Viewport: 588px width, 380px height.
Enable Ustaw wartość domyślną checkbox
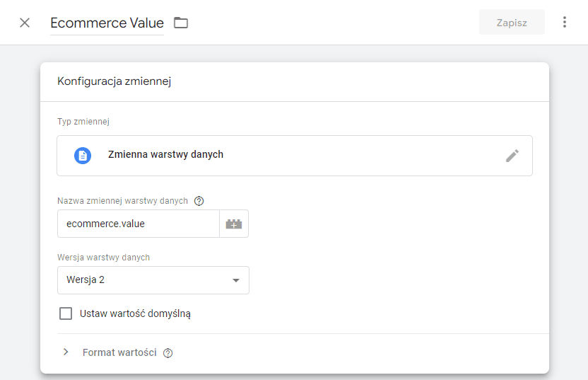coord(66,313)
